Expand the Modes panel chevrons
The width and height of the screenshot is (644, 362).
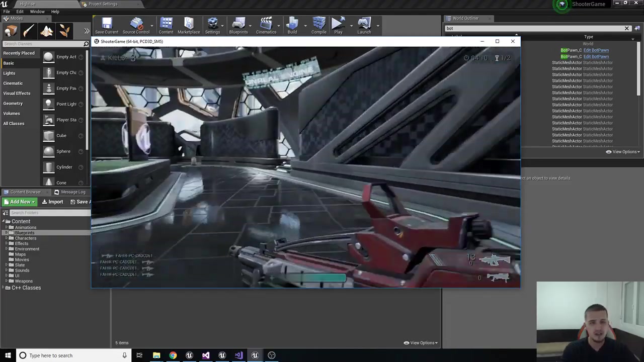(x=87, y=31)
